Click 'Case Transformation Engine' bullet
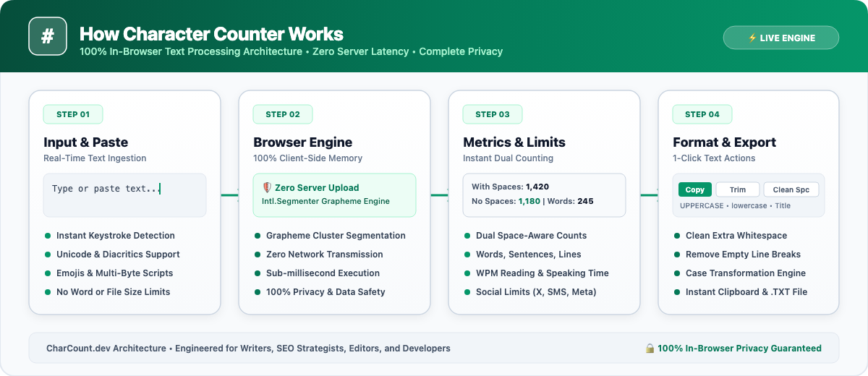This screenshot has width=868, height=376. point(746,273)
